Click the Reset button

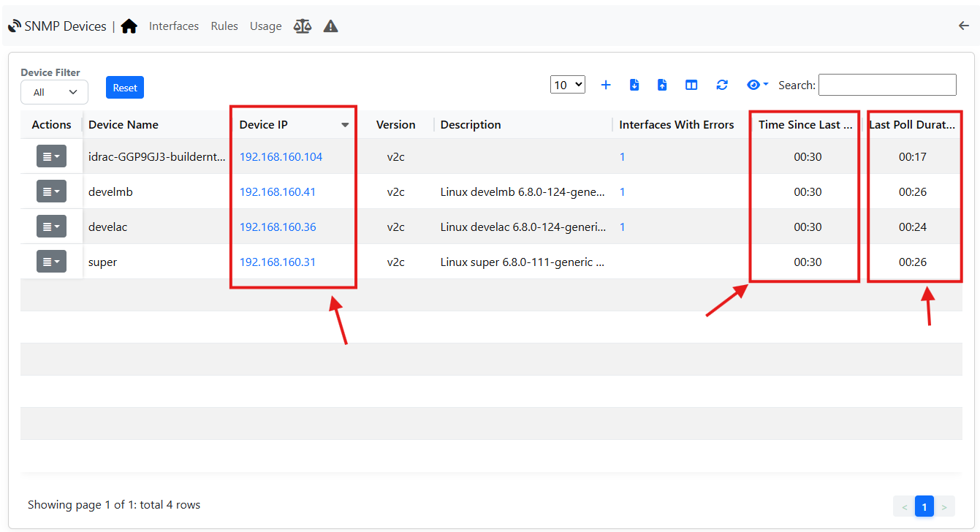pos(125,88)
